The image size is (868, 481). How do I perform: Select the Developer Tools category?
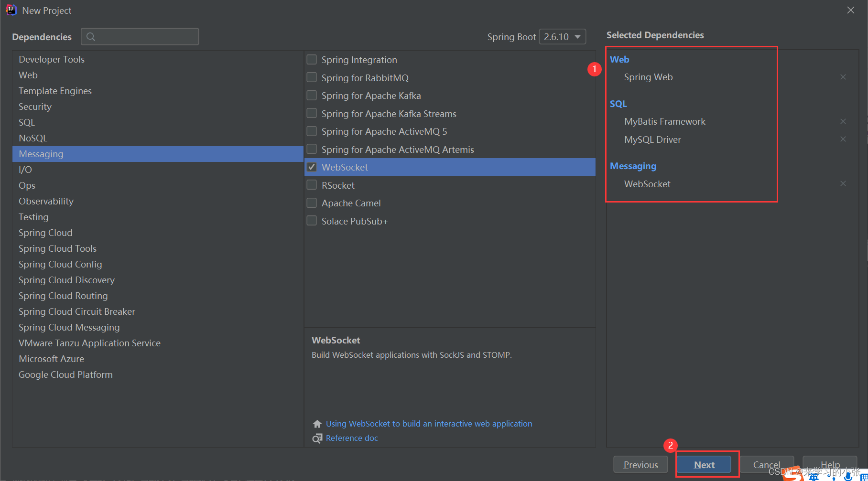(x=158, y=59)
